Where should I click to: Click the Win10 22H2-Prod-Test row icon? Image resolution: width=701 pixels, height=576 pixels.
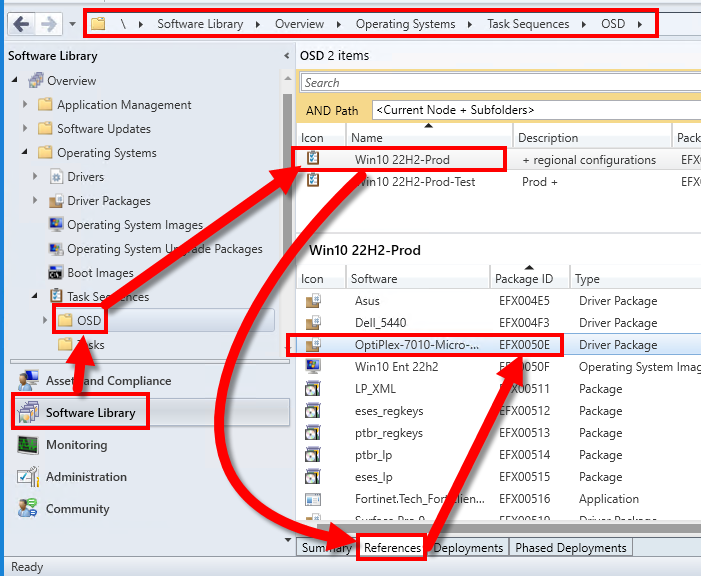[x=313, y=181]
